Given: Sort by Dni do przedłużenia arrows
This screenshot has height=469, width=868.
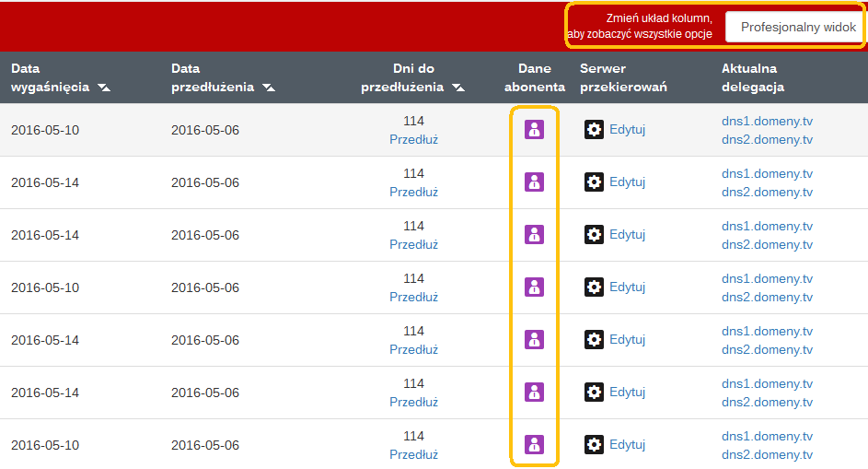Looking at the screenshot, I should pyautogui.click(x=457, y=88).
